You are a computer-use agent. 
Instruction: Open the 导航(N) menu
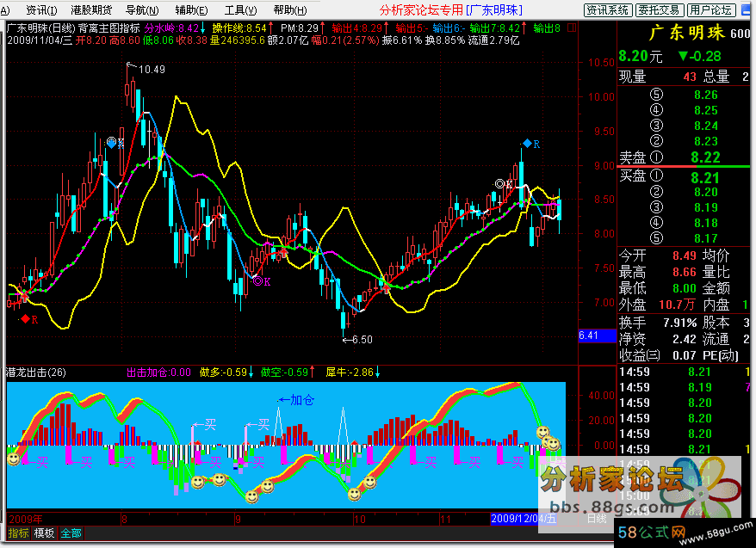142,9
